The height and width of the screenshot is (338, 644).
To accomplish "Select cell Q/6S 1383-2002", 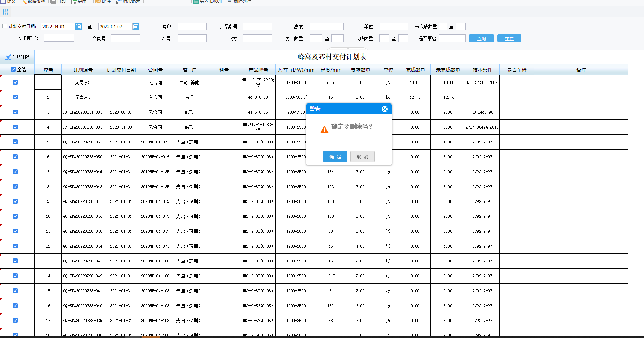I will tap(482, 82).
